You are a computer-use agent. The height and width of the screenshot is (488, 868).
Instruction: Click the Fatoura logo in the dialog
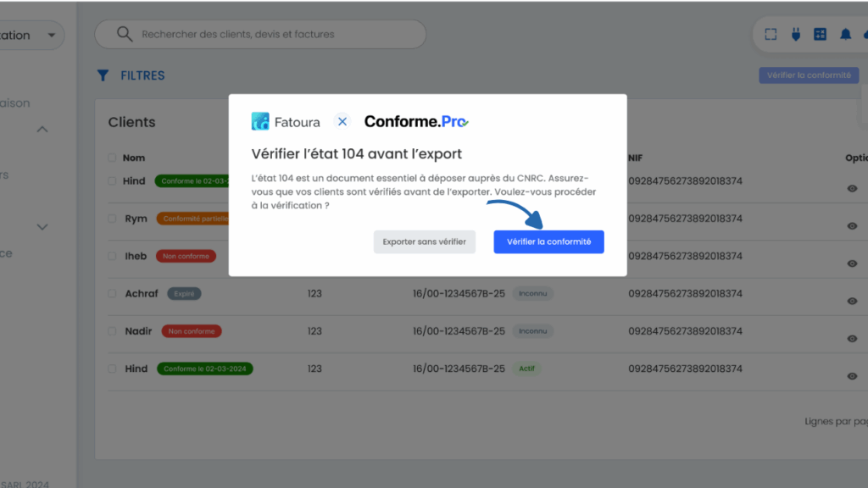(286, 122)
